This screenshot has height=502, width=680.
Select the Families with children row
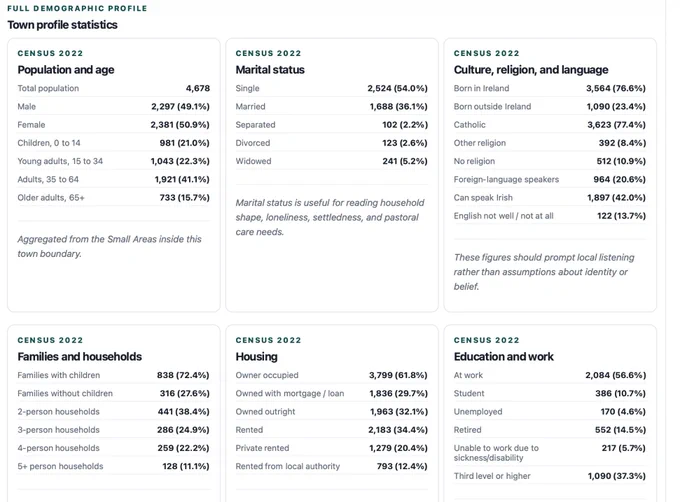(114, 375)
